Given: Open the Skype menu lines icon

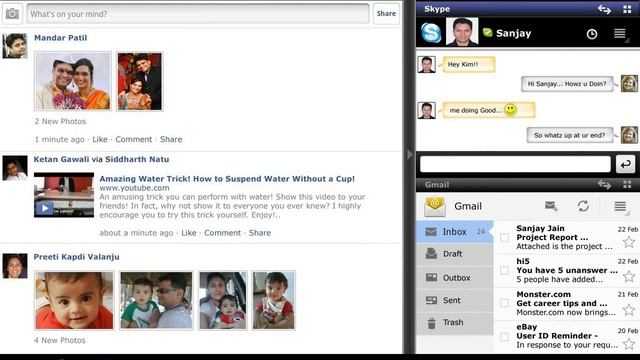Looking at the screenshot, I should [620, 34].
